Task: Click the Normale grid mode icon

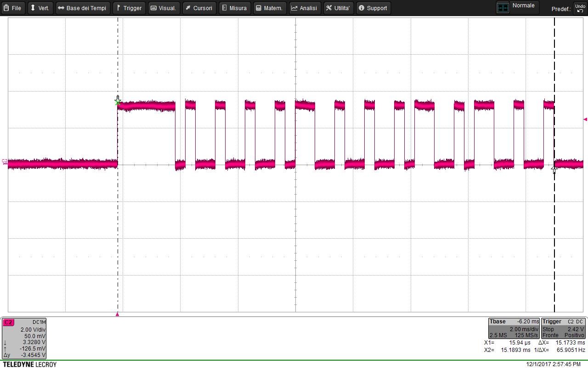Action: 503,8
